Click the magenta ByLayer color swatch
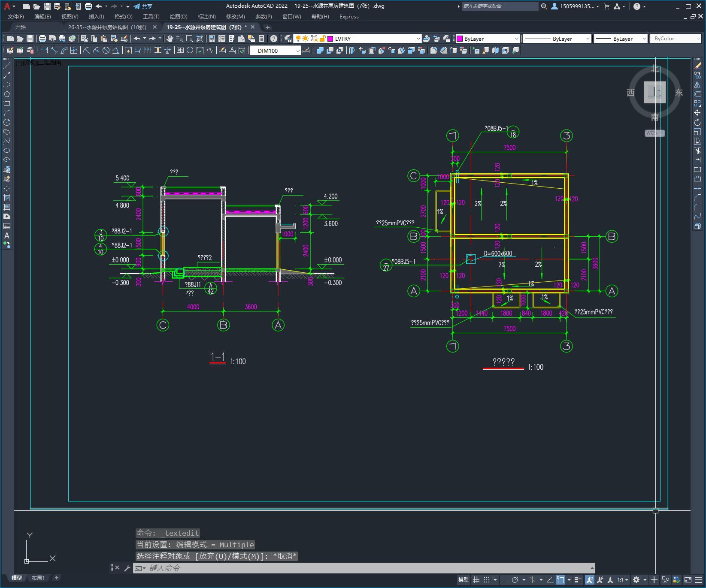The width and height of the screenshot is (706, 588). click(x=460, y=39)
